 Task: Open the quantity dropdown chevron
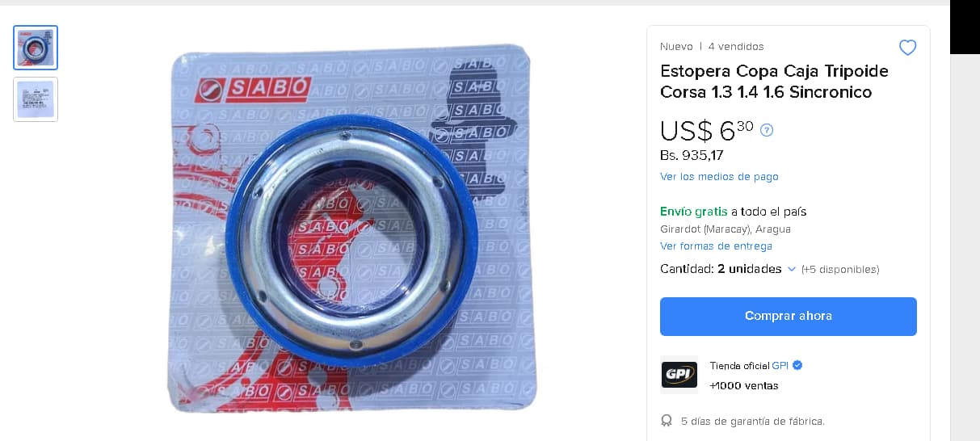(x=792, y=269)
